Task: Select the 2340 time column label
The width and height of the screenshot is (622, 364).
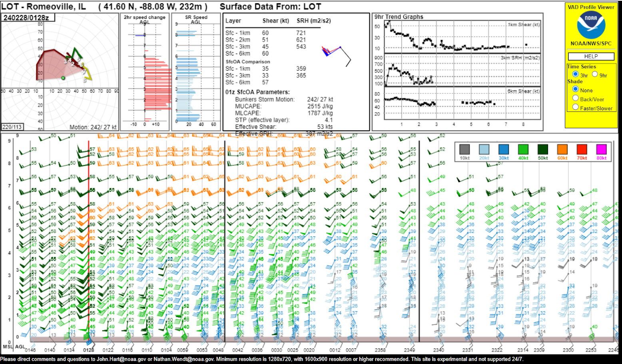Action: click(x=439, y=350)
